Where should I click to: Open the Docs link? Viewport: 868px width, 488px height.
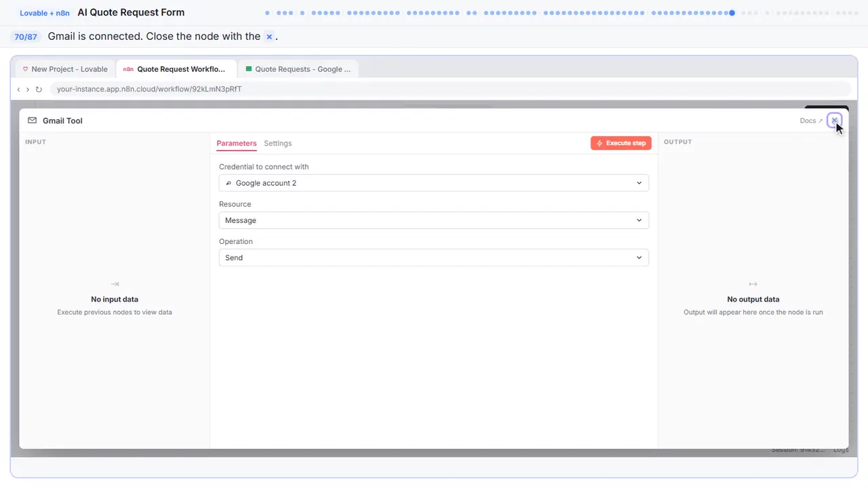pyautogui.click(x=811, y=121)
